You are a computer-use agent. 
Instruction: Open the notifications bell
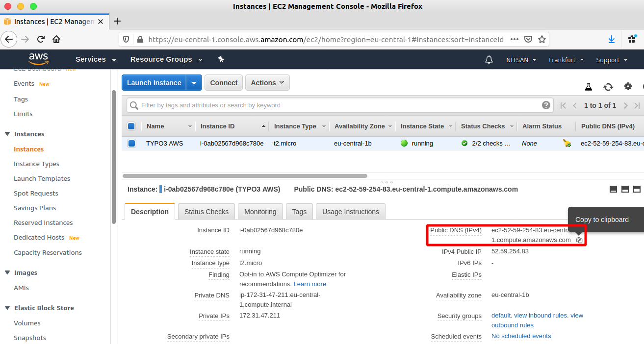click(x=489, y=60)
